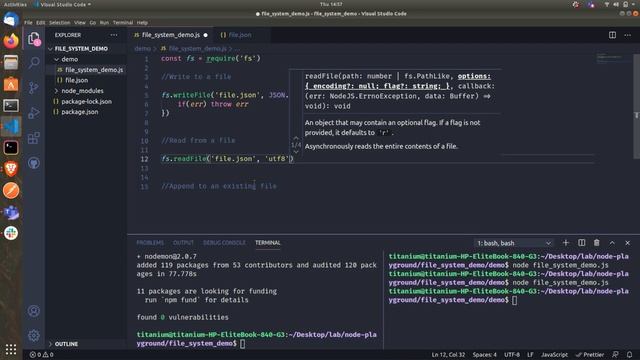Click the Prettier status bar item
640x360 pixels.
point(589,355)
